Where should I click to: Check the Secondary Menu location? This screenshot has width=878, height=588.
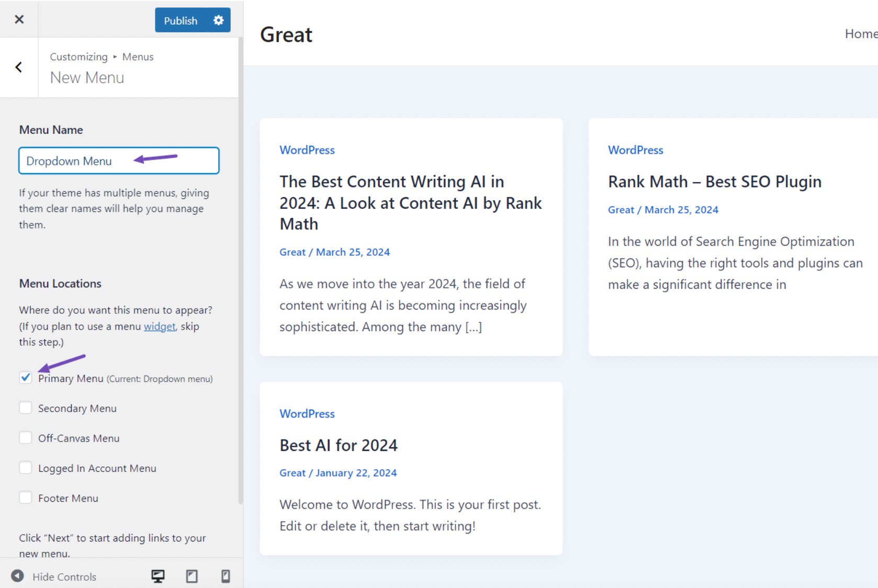pos(26,408)
